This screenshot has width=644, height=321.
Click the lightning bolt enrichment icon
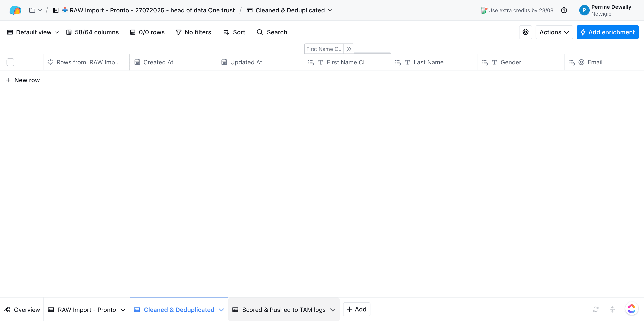click(583, 32)
